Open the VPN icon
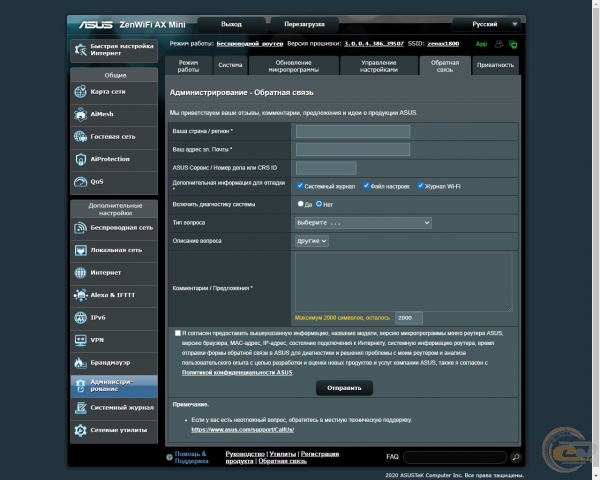 80,340
